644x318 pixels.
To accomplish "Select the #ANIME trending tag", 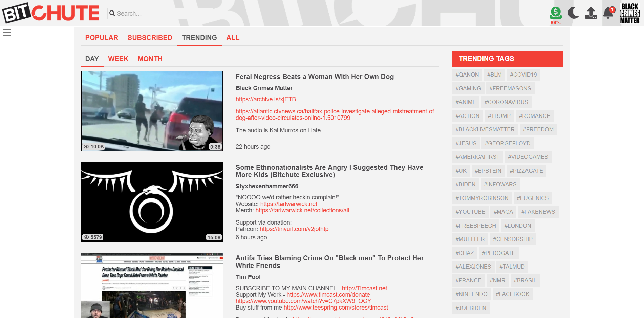I will pos(466,102).
